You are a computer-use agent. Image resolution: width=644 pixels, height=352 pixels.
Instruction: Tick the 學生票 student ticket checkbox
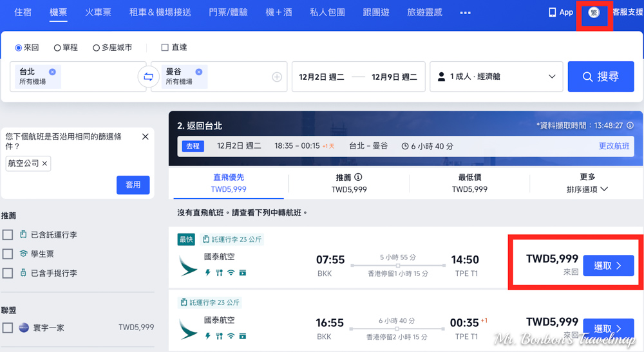[8, 254]
